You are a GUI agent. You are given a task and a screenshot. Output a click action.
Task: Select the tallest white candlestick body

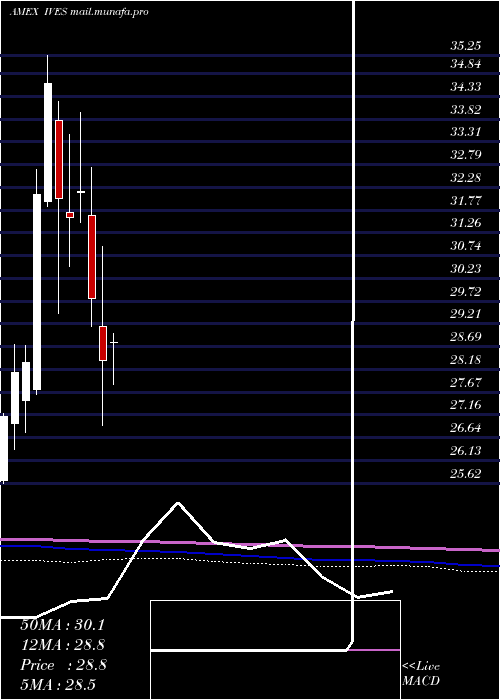(37, 292)
